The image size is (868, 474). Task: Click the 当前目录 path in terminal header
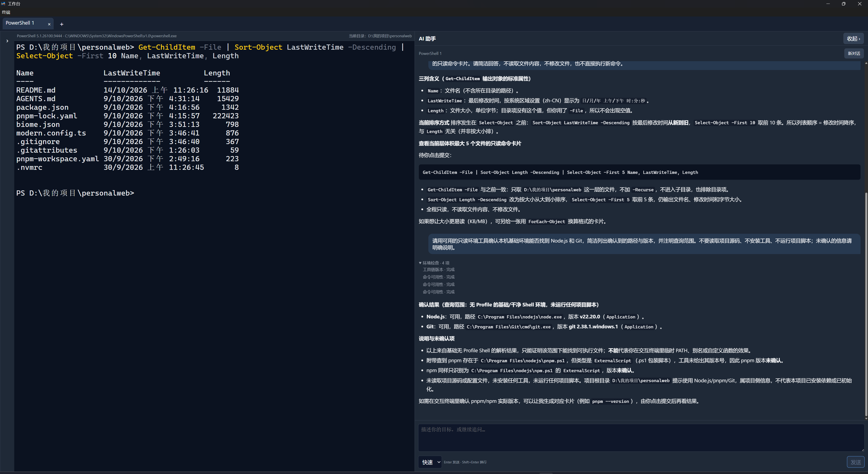tap(380, 36)
